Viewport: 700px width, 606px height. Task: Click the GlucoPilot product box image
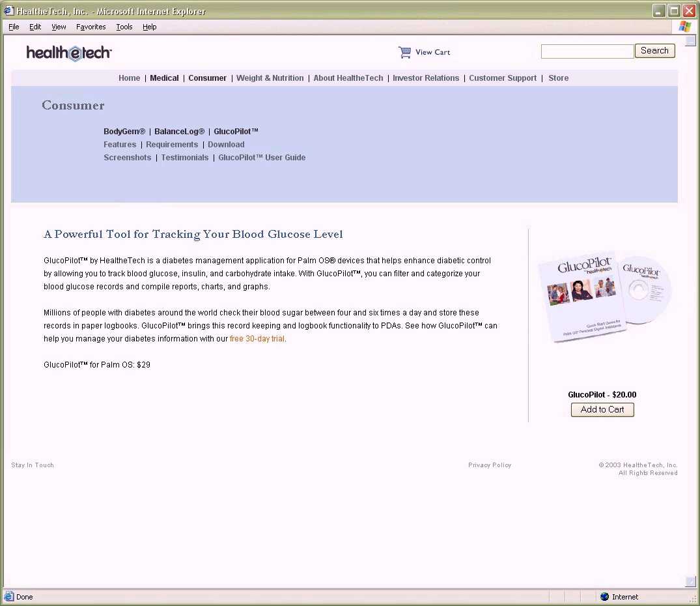click(604, 297)
